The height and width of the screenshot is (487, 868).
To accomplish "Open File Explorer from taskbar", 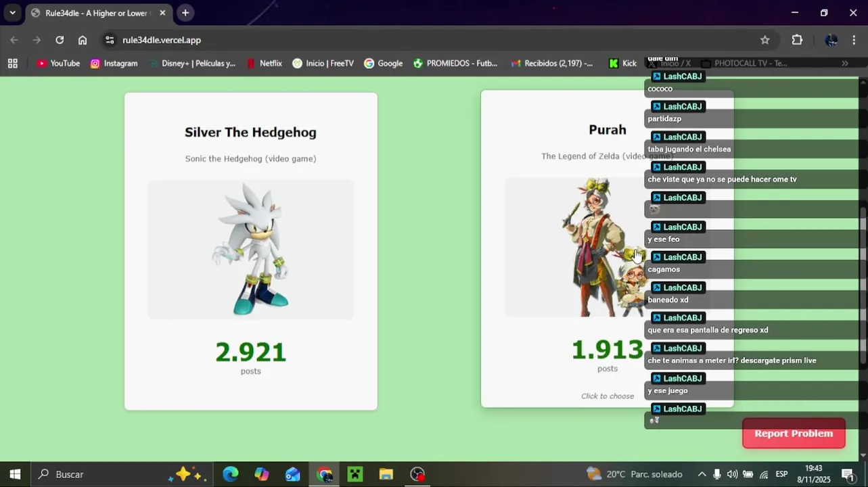I will pyautogui.click(x=386, y=474).
